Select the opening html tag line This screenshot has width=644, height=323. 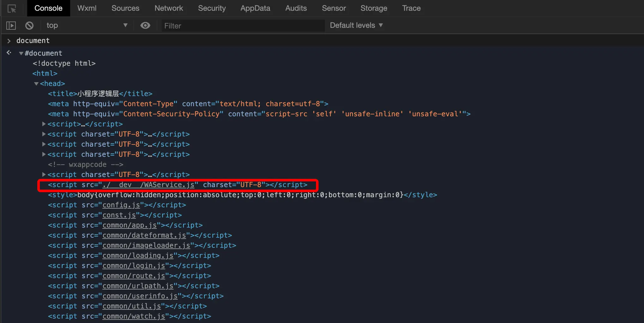point(45,74)
